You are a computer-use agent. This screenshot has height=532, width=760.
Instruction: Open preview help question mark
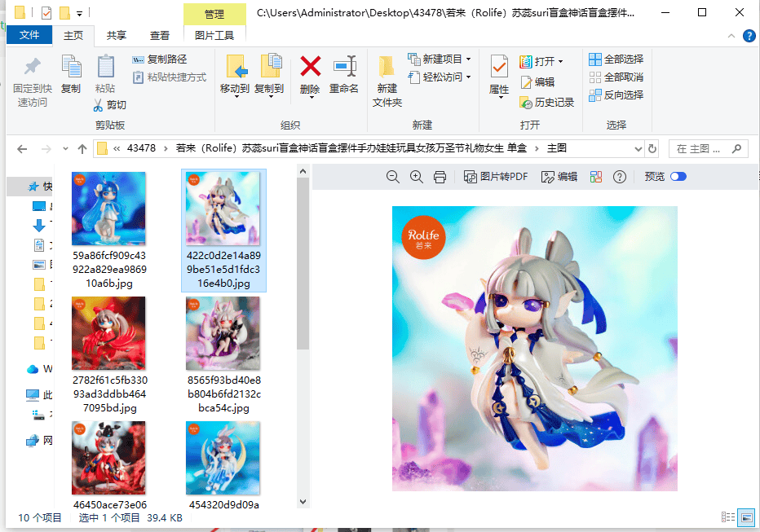pyautogui.click(x=620, y=177)
